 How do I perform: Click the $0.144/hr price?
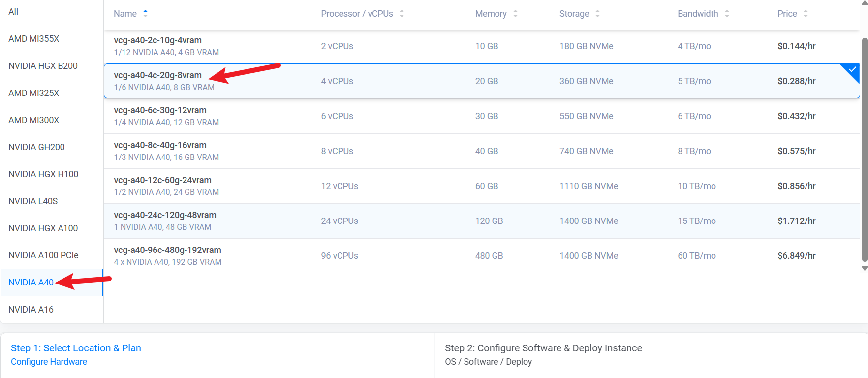point(797,46)
